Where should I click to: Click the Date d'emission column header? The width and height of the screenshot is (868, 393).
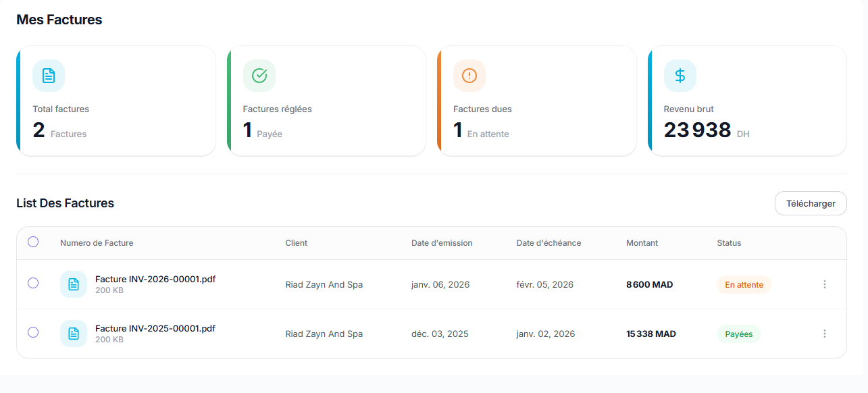pyautogui.click(x=442, y=243)
